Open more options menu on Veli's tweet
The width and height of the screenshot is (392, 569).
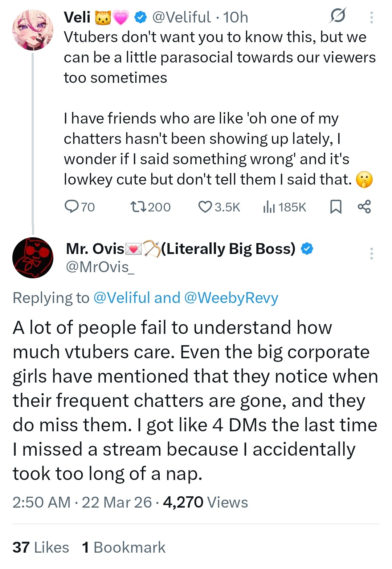click(371, 17)
